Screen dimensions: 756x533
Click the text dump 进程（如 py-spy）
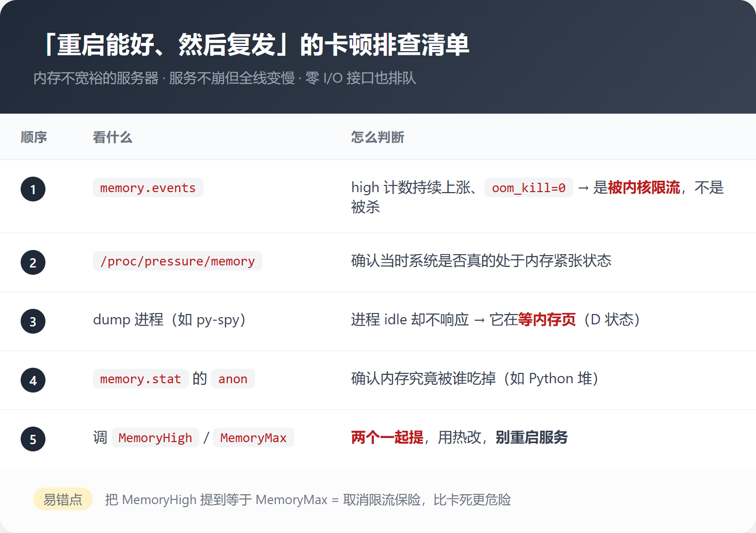(x=169, y=320)
